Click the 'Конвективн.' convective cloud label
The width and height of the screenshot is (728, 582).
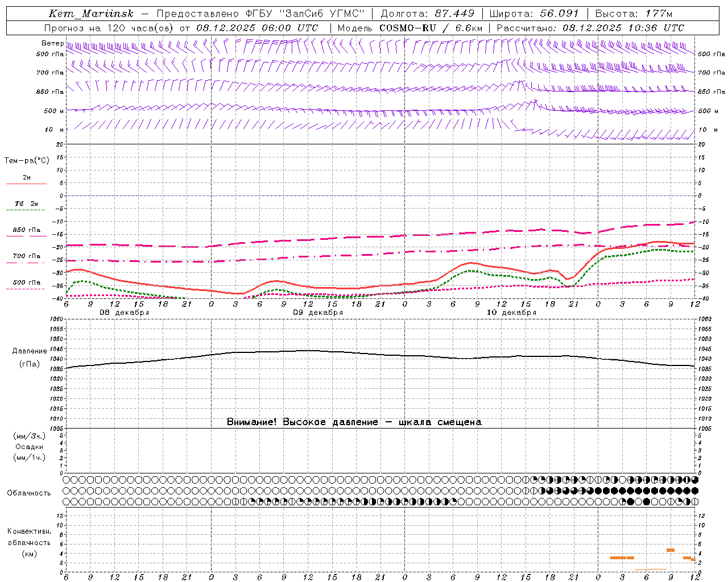click(x=29, y=531)
